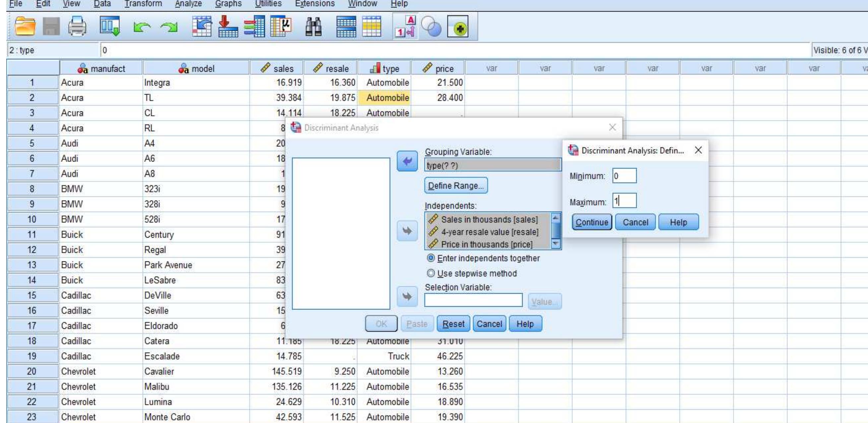Redo the last undone action
Screen dimensions: 868x423
[167, 28]
